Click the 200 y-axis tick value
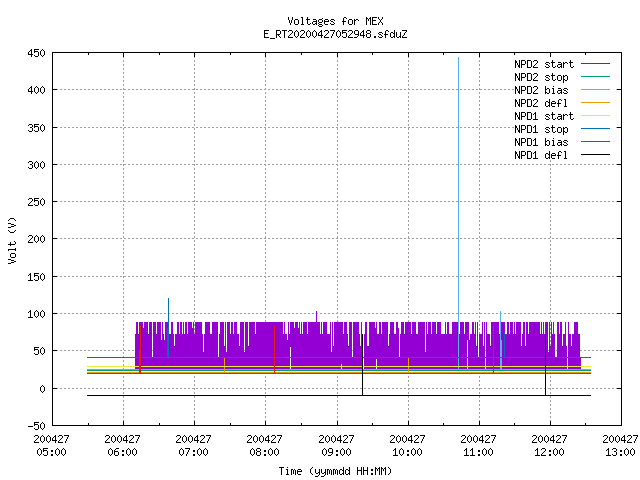 click(36, 239)
